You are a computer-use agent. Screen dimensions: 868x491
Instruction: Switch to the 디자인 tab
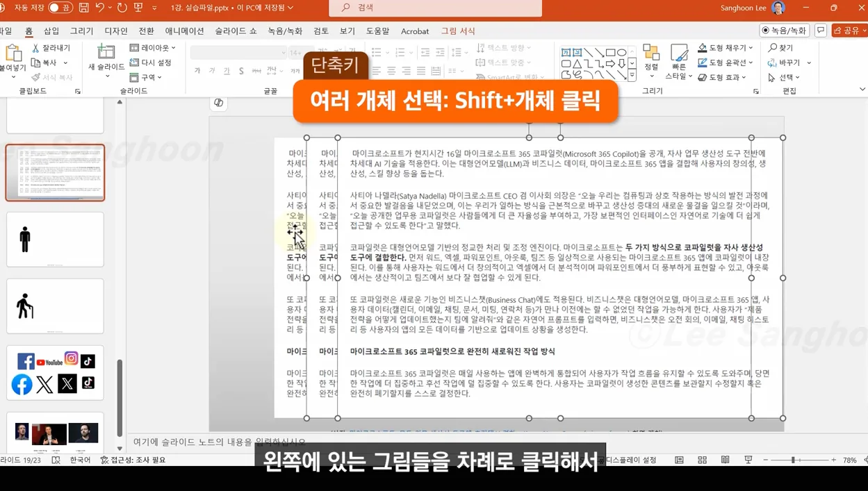pyautogui.click(x=116, y=31)
